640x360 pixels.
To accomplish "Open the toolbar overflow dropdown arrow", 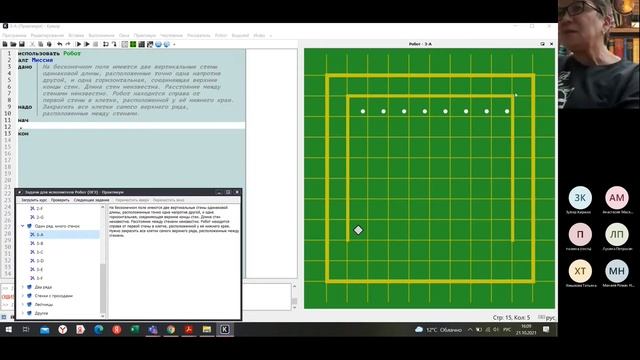I will [x=174, y=44].
